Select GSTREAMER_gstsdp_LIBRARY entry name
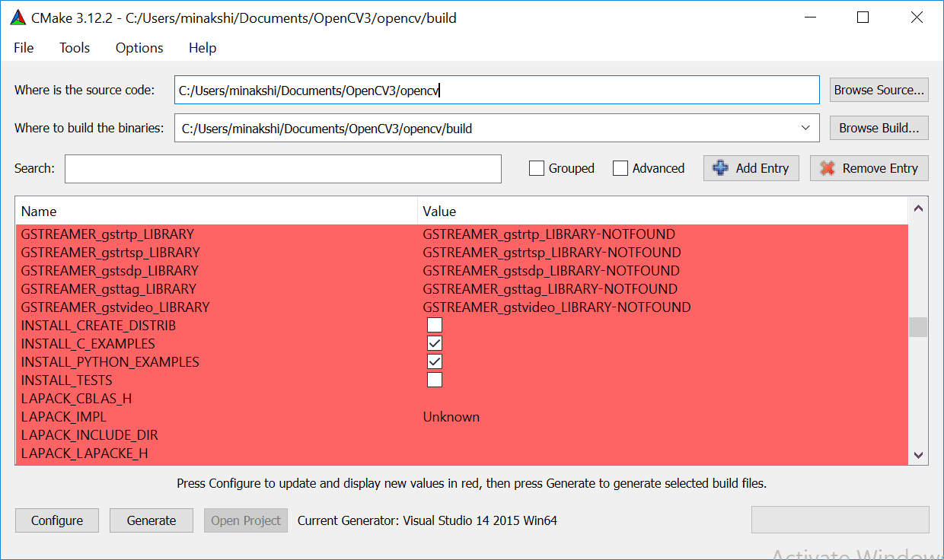 pyautogui.click(x=110, y=270)
